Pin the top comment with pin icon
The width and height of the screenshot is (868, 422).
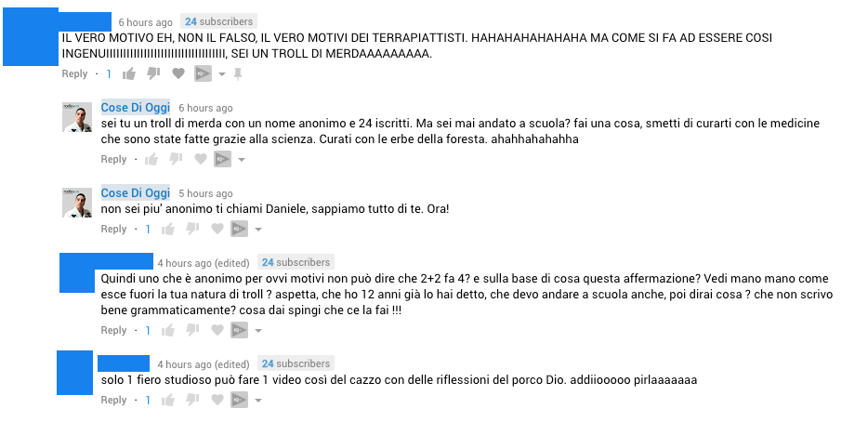(x=238, y=74)
